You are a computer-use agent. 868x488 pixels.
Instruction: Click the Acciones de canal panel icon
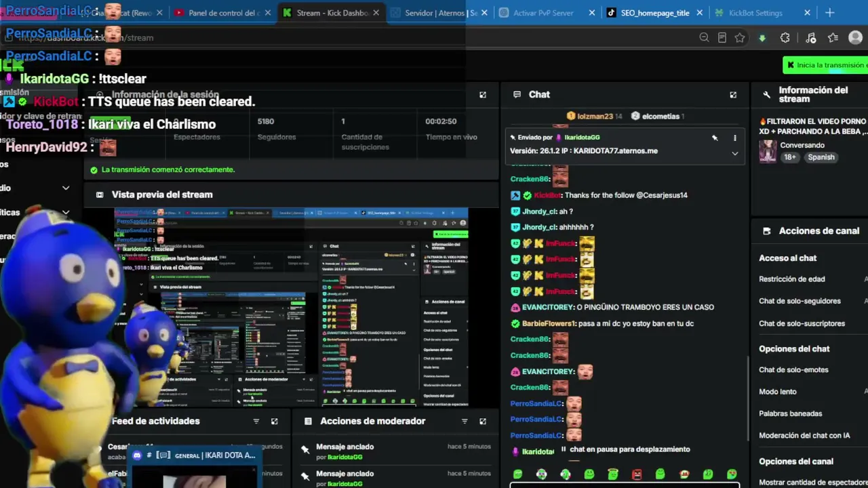coord(767,231)
